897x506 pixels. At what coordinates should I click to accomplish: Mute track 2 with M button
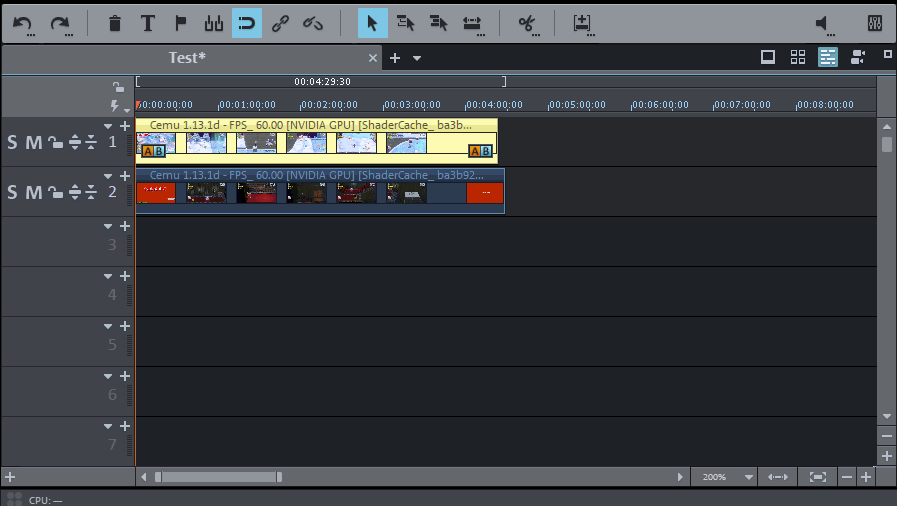tap(34, 192)
